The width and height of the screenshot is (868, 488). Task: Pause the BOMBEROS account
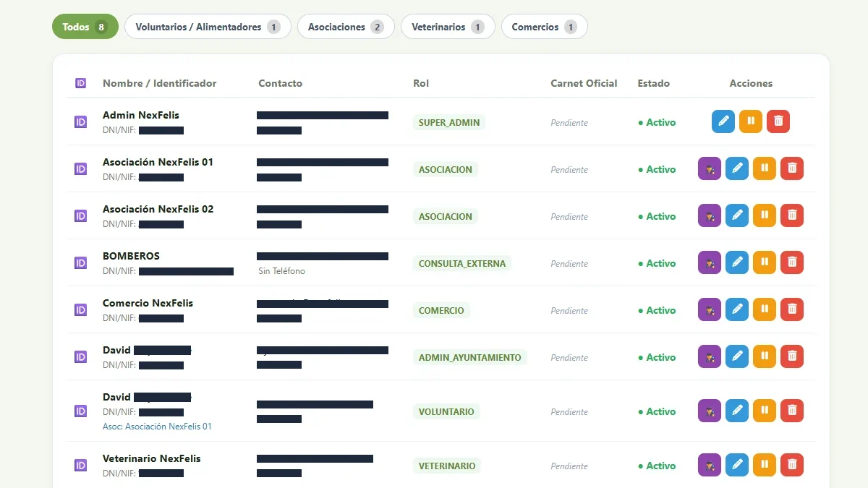(x=765, y=262)
